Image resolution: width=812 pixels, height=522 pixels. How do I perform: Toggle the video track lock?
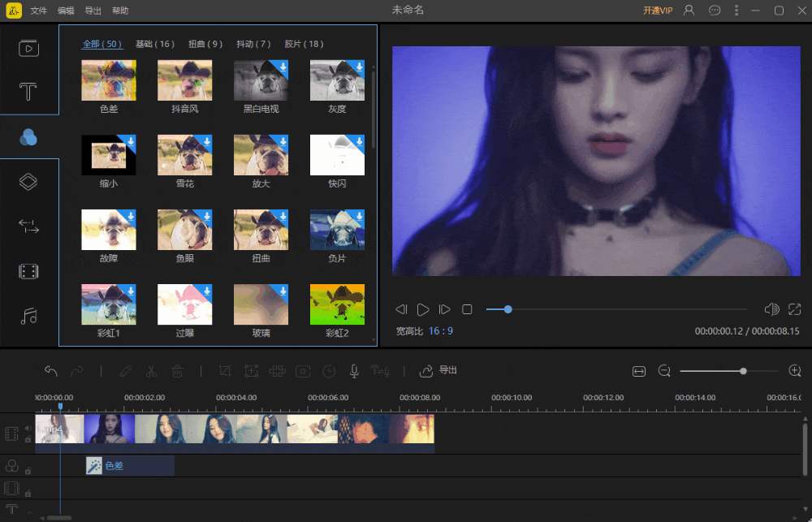click(28, 439)
